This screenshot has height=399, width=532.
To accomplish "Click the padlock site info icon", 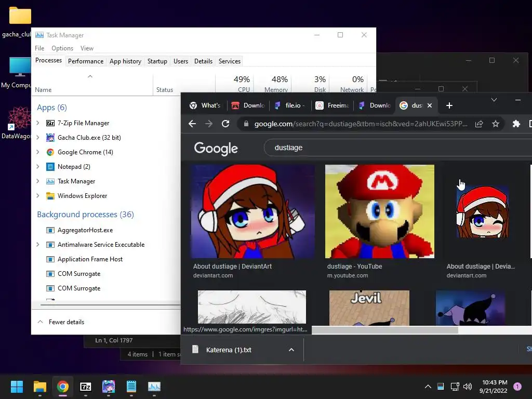I will point(246,124).
